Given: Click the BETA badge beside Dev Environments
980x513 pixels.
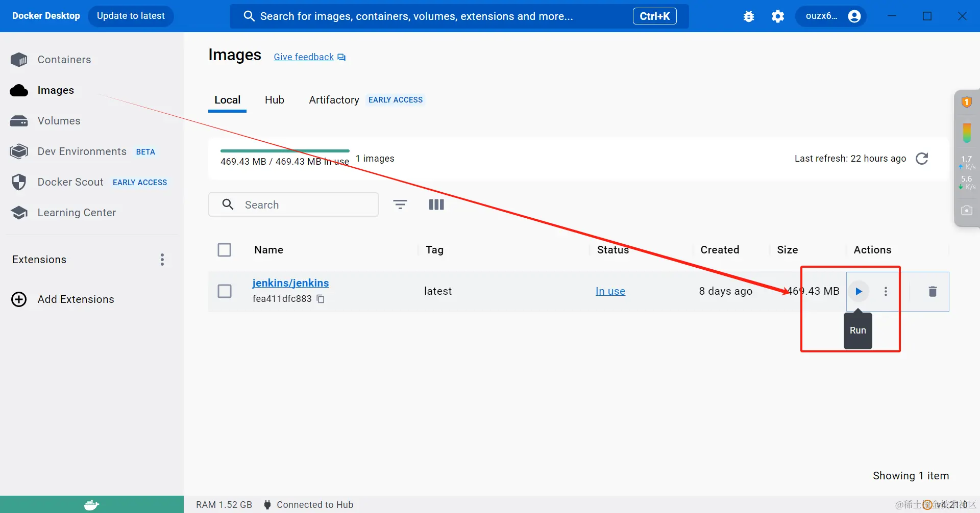Looking at the screenshot, I should (x=145, y=152).
